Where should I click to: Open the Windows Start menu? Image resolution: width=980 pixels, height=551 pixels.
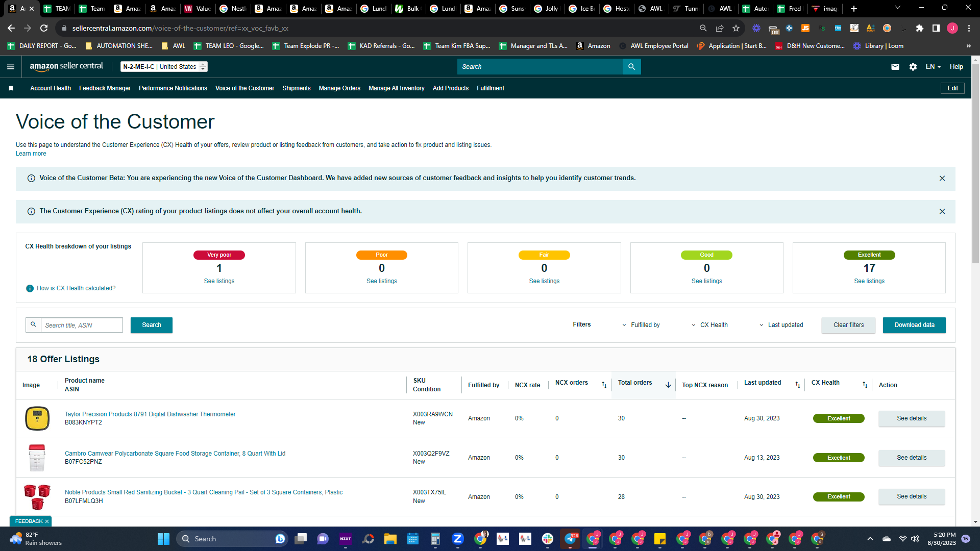163,539
